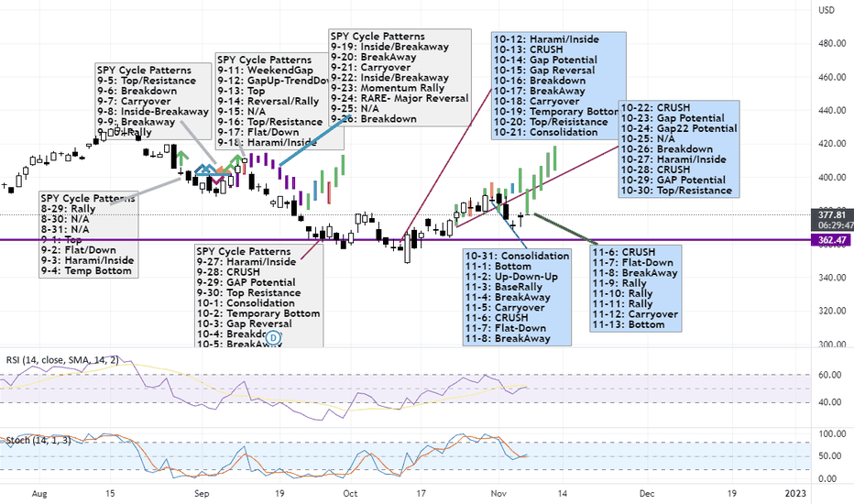Image resolution: width=854 pixels, height=504 pixels.
Task: Click the Nov label on time axis
Action: 498,494
